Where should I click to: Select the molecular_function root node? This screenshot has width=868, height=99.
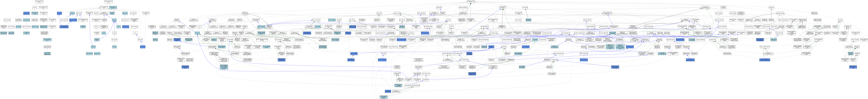(39, 2)
